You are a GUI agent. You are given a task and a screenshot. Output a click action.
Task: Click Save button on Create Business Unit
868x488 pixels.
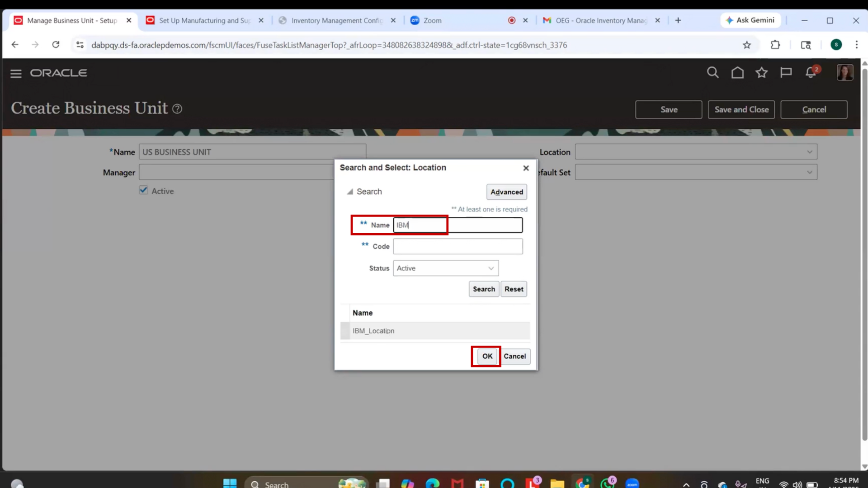click(669, 110)
